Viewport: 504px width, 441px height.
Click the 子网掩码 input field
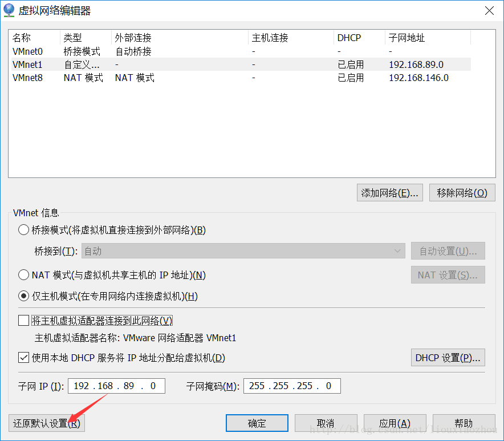292,386
